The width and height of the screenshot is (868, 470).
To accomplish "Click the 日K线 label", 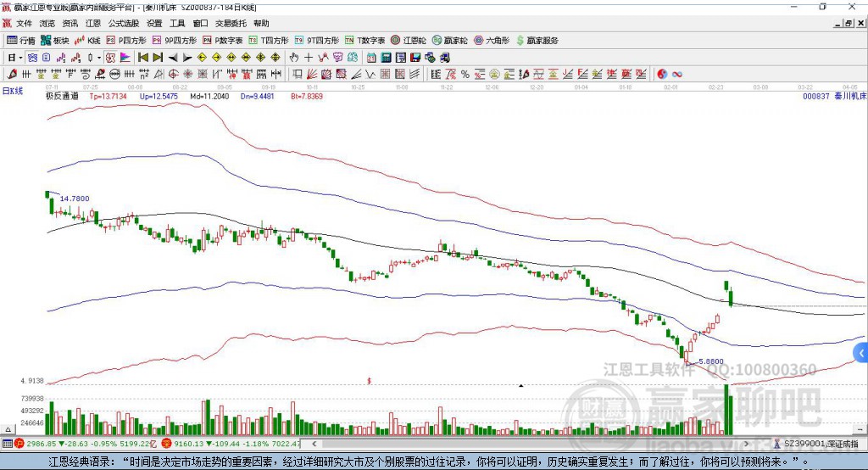I will (13, 91).
